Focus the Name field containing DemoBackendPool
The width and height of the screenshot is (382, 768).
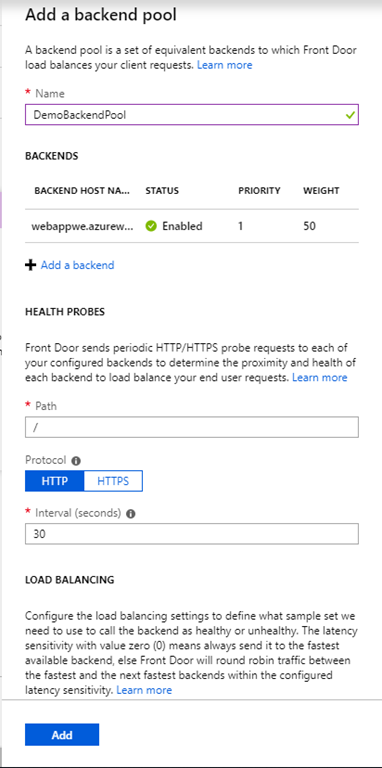(191, 115)
